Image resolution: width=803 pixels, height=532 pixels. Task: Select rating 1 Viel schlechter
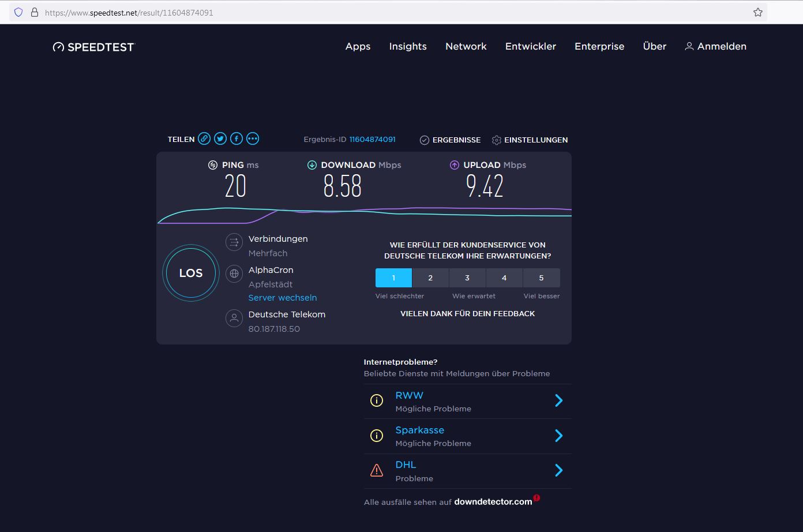click(393, 278)
